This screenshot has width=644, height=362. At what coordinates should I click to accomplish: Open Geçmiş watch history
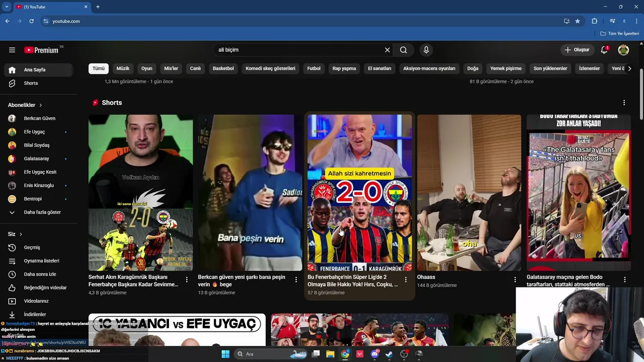coord(39,247)
